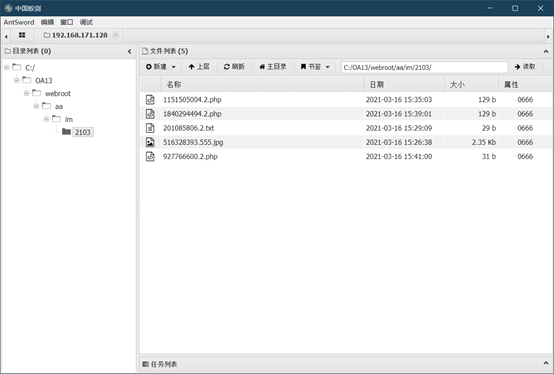Image resolution: width=554 pixels, height=374 pixels.
Task: Sort by the 大小 column header
Action: click(472, 84)
